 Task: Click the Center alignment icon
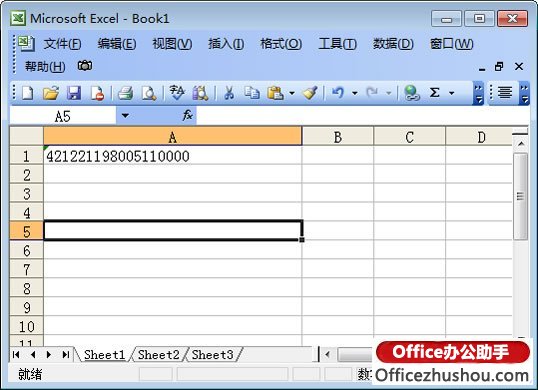tap(505, 93)
